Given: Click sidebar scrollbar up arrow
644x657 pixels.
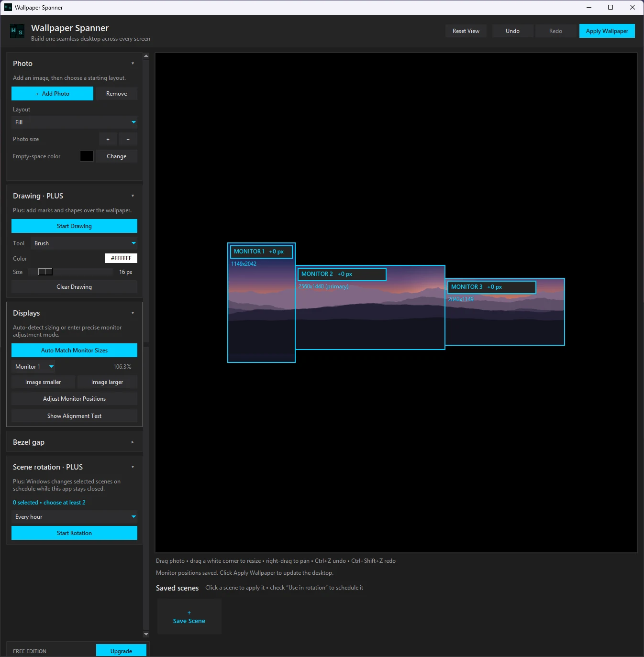Looking at the screenshot, I should (146, 56).
